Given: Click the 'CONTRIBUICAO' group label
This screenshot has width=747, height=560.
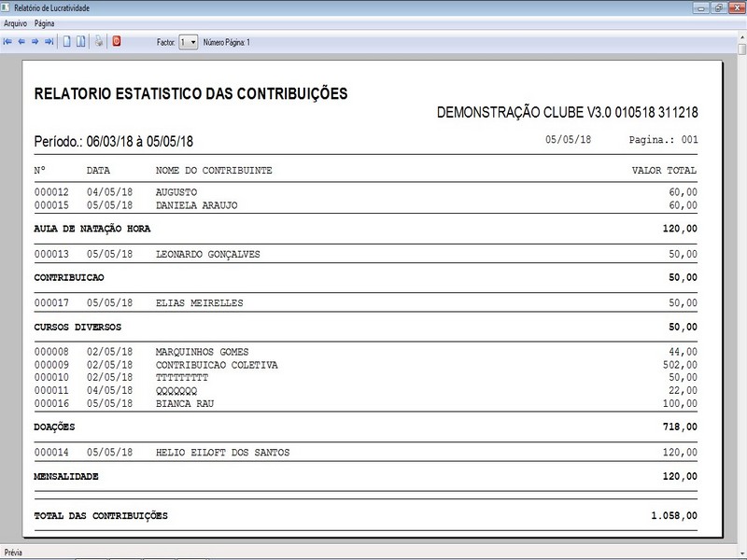Looking at the screenshot, I should [x=69, y=277].
